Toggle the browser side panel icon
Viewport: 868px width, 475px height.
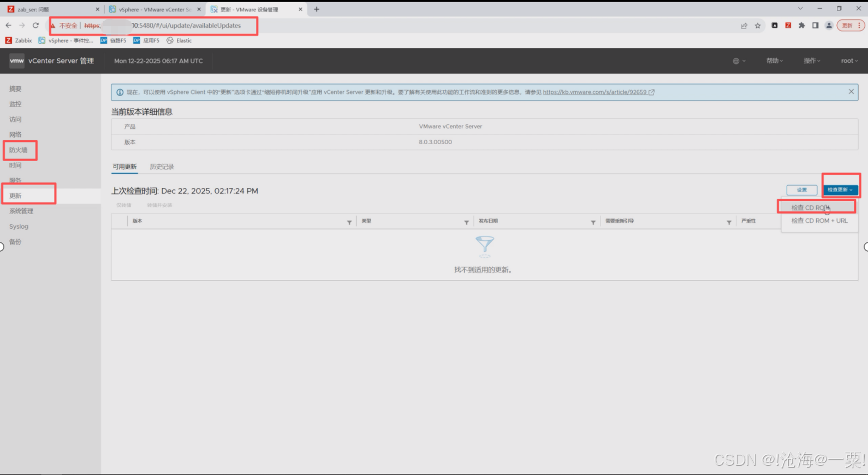tap(815, 25)
